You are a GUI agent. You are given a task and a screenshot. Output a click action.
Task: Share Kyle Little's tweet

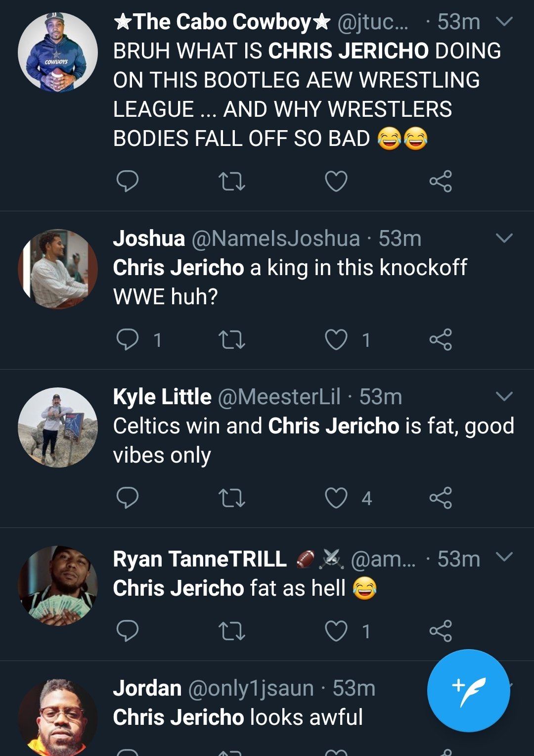point(440,498)
